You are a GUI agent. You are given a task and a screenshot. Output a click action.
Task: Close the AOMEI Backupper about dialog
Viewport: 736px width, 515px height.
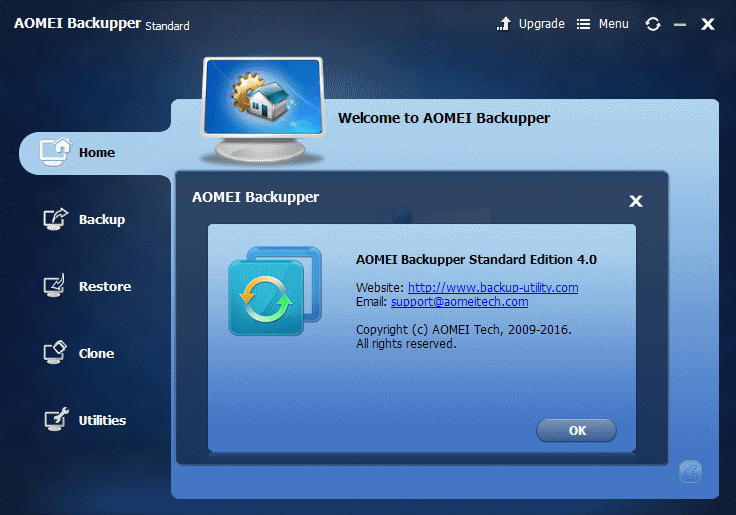point(636,201)
